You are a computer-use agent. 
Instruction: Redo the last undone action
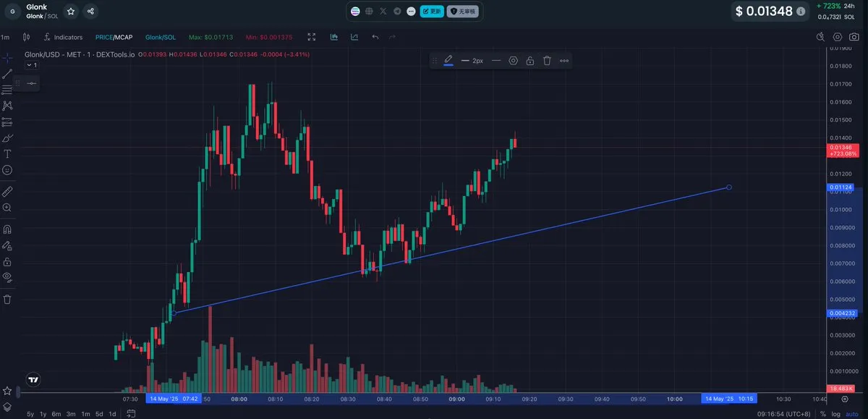click(392, 37)
